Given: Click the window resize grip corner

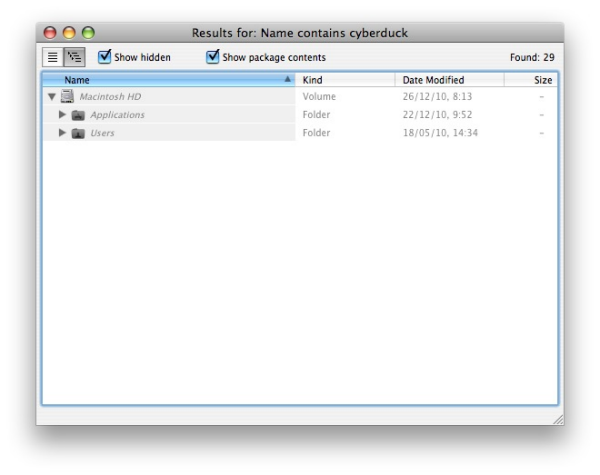Looking at the screenshot, I should click(x=558, y=420).
